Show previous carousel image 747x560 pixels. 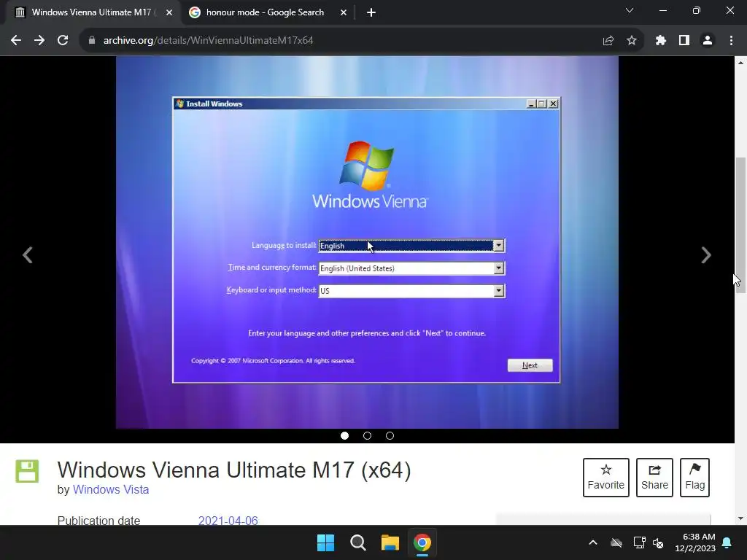pyautogui.click(x=28, y=254)
